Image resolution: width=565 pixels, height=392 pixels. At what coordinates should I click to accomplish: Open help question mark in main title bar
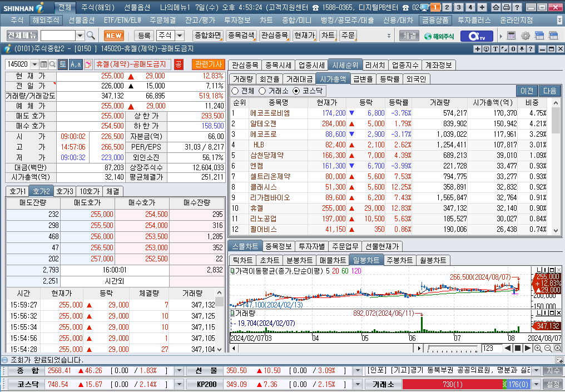517,7
